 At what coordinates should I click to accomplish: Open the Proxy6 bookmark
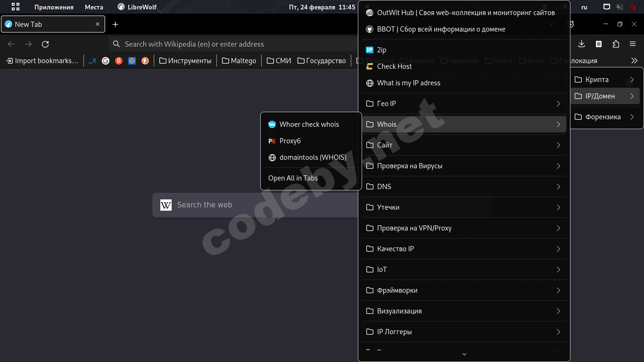[311, 141]
